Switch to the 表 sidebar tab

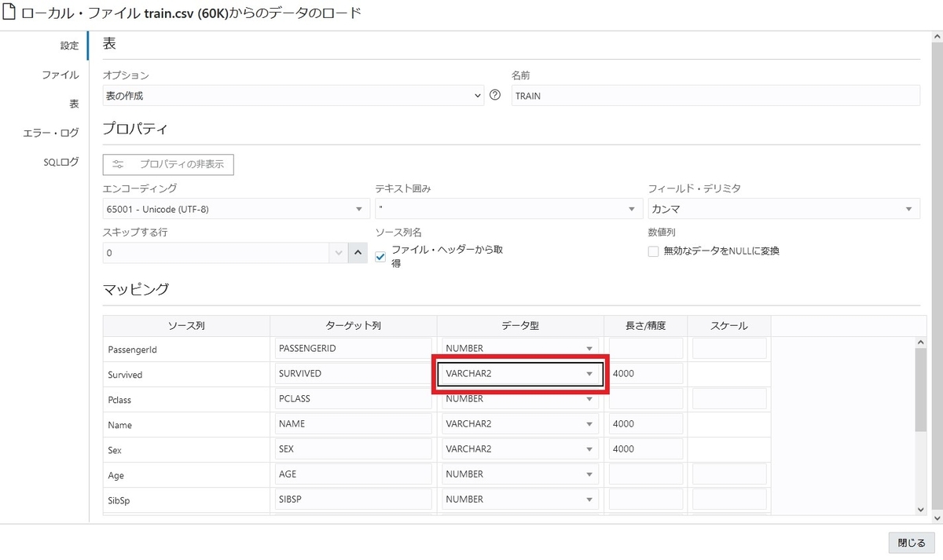tap(74, 104)
